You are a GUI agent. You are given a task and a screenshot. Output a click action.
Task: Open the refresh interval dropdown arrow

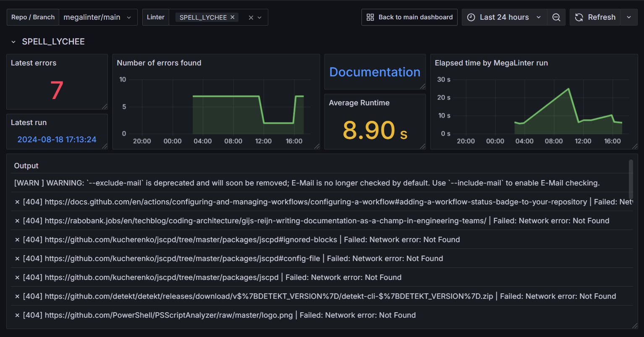pyautogui.click(x=629, y=17)
